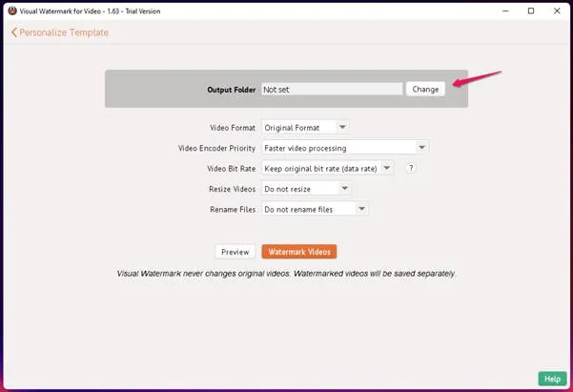Minimize the Visual Watermark window
Image resolution: width=573 pixels, height=392 pixels.
click(x=505, y=11)
